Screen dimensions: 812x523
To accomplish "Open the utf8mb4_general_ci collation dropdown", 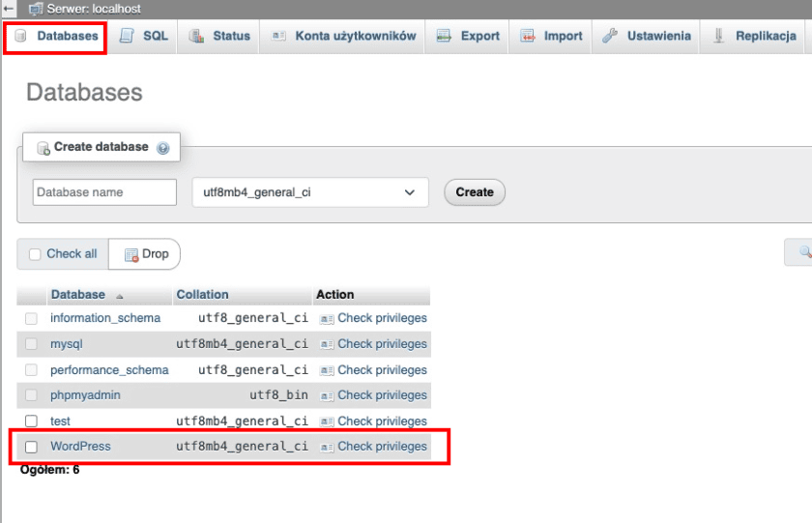I will tap(309, 192).
